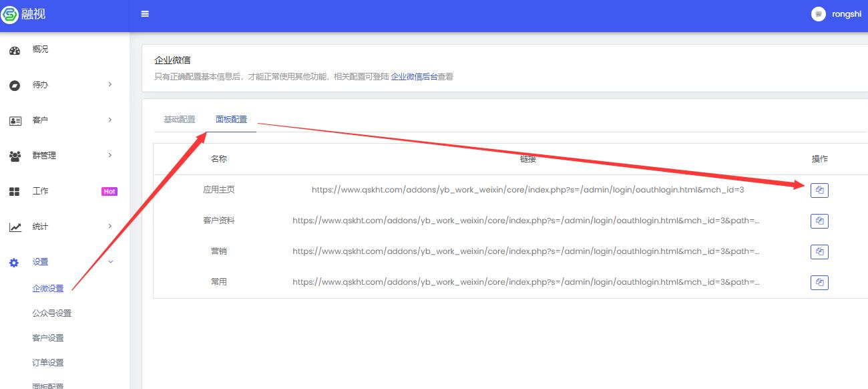Viewport: 868px width, 389px height.
Task: Open the rongshi user avatar
Action: tap(819, 14)
